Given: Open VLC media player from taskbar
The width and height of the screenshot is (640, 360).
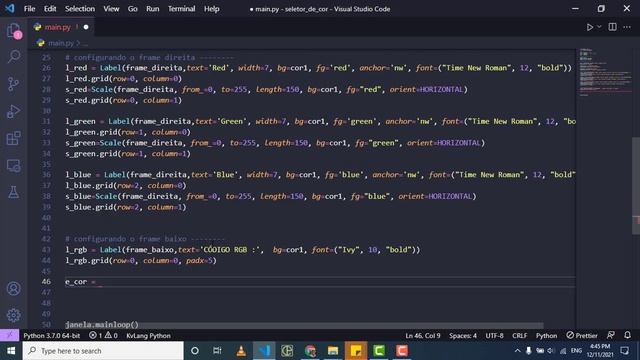Looking at the screenshot, I should coord(241,351).
